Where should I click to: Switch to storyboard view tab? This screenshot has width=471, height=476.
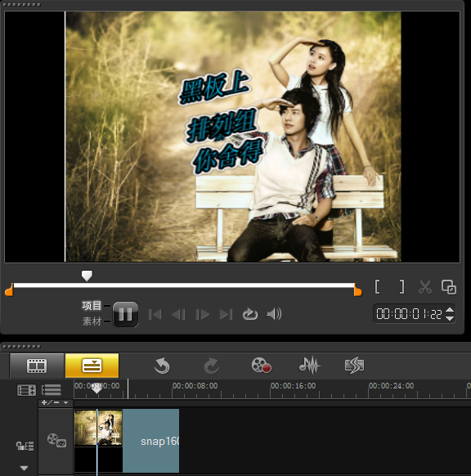click(37, 366)
